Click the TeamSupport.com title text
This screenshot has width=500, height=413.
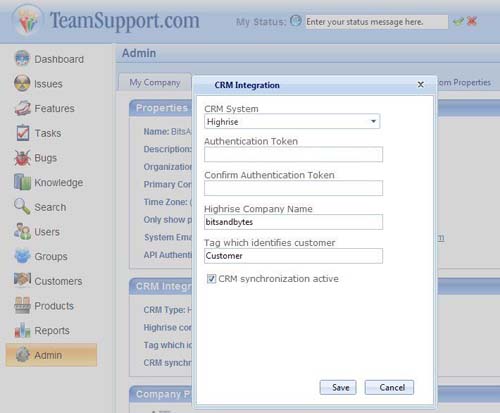tap(124, 20)
